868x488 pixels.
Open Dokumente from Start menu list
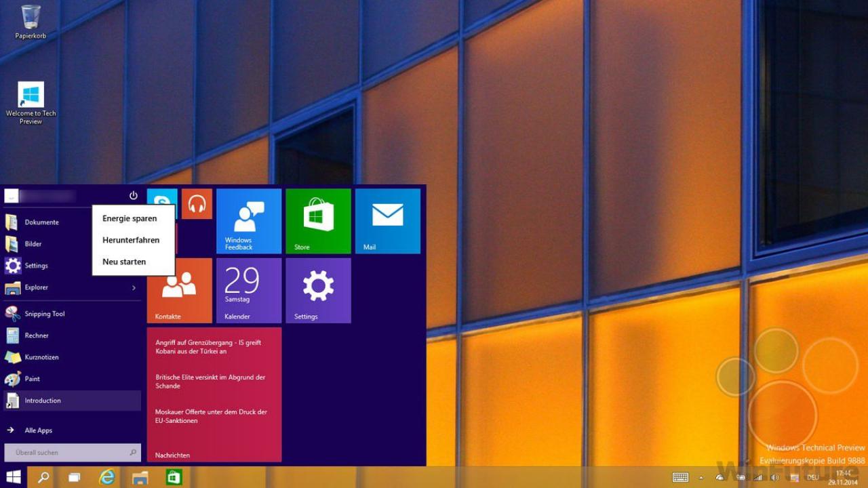pos(47,222)
